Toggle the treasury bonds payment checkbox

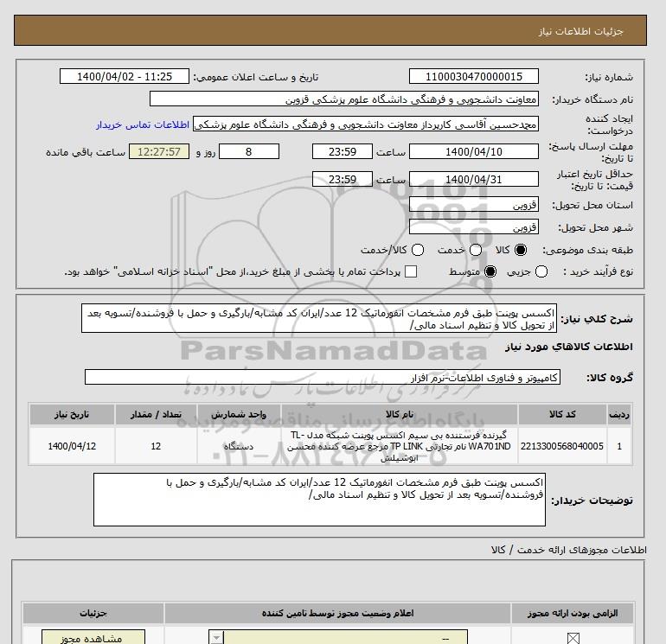(411, 271)
